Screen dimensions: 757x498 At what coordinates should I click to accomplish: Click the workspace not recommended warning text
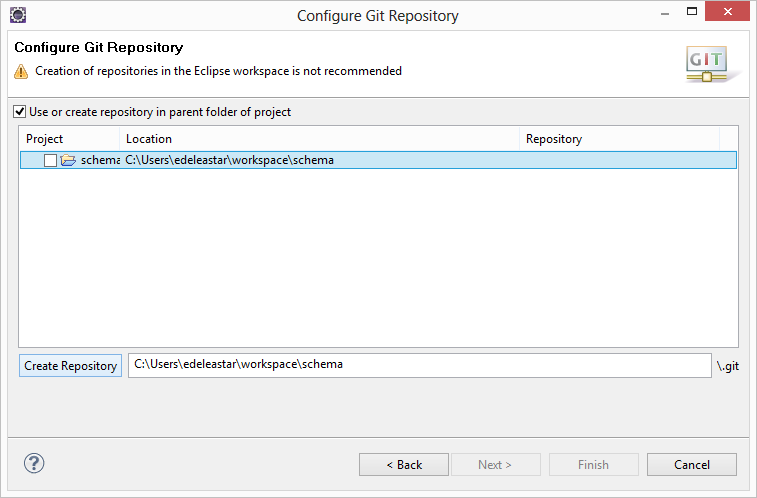click(x=218, y=71)
